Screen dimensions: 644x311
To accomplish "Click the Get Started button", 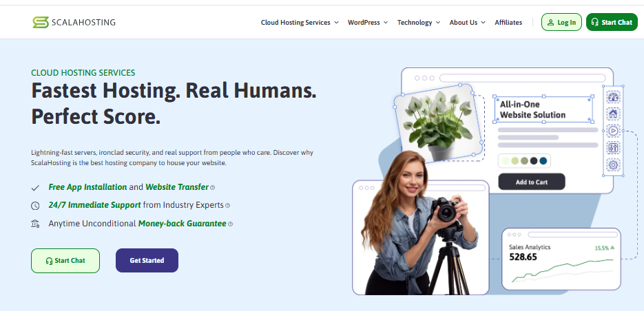I will click(147, 261).
